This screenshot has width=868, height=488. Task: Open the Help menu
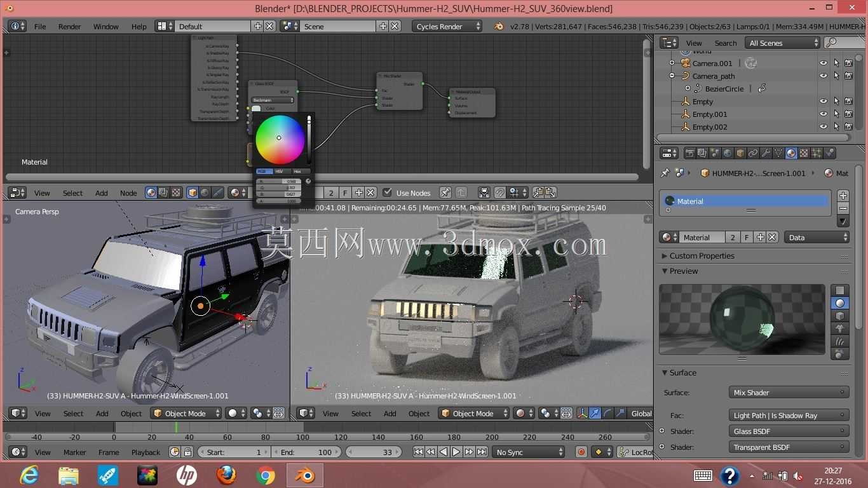point(139,26)
